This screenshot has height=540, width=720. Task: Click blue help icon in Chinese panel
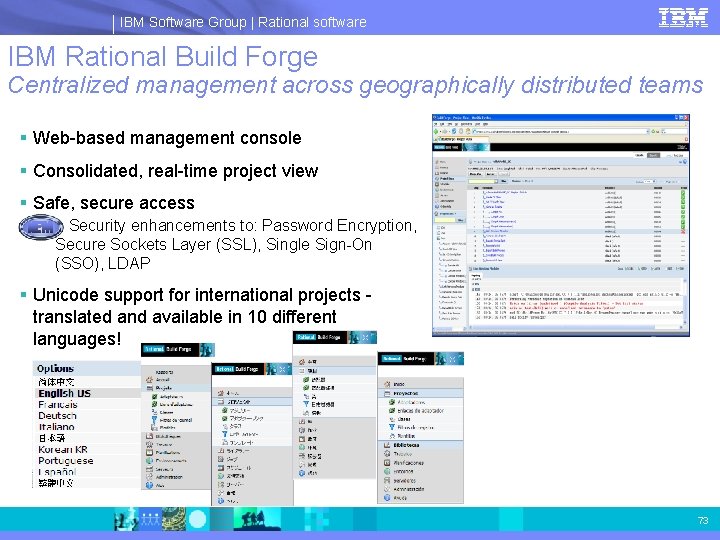[302, 473]
